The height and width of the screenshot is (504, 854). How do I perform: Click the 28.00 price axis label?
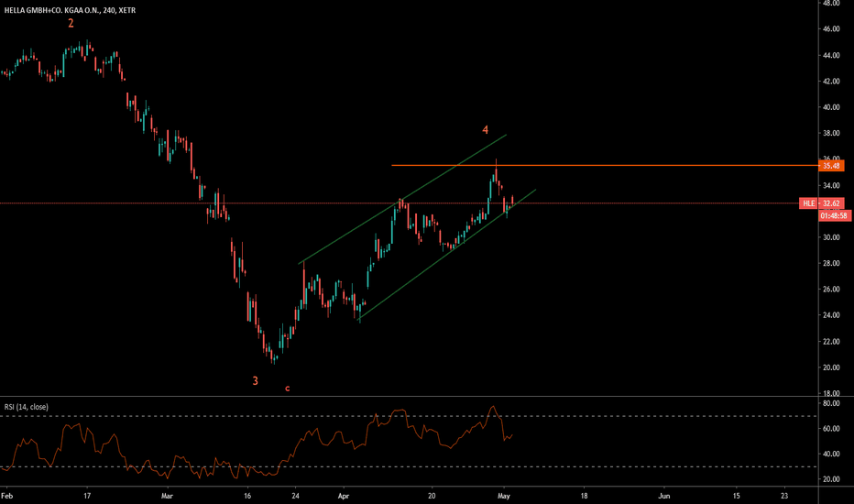(x=831, y=264)
